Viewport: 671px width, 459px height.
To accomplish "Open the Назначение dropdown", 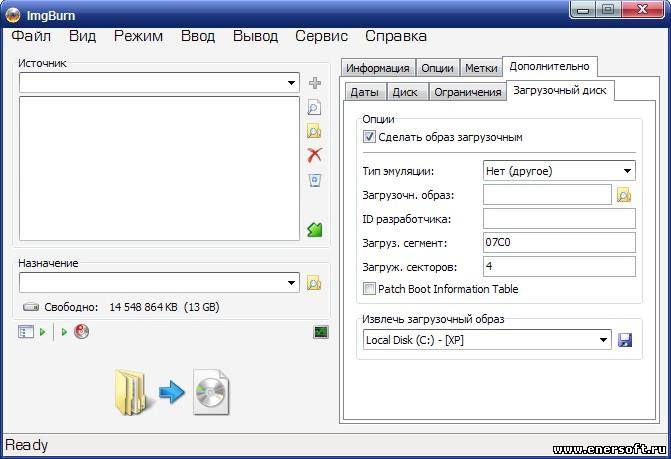I will (x=291, y=283).
